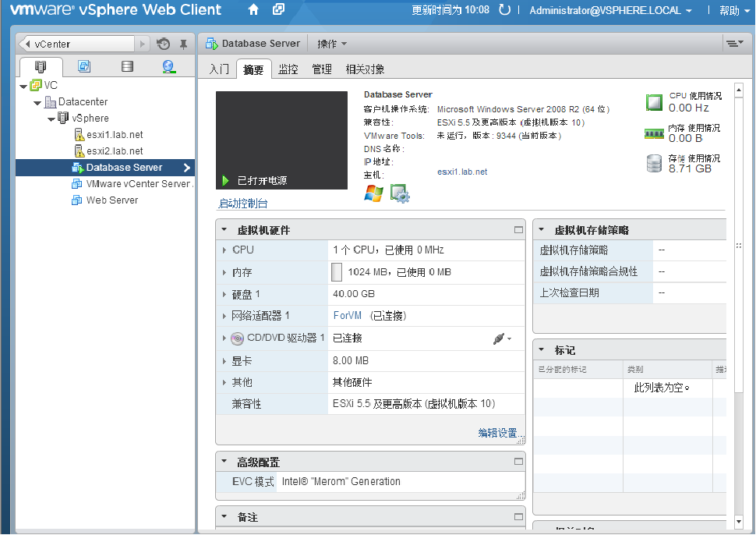Click the Intel Merom Generation EVC value
This screenshot has height=535, width=756.
(x=341, y=481)
